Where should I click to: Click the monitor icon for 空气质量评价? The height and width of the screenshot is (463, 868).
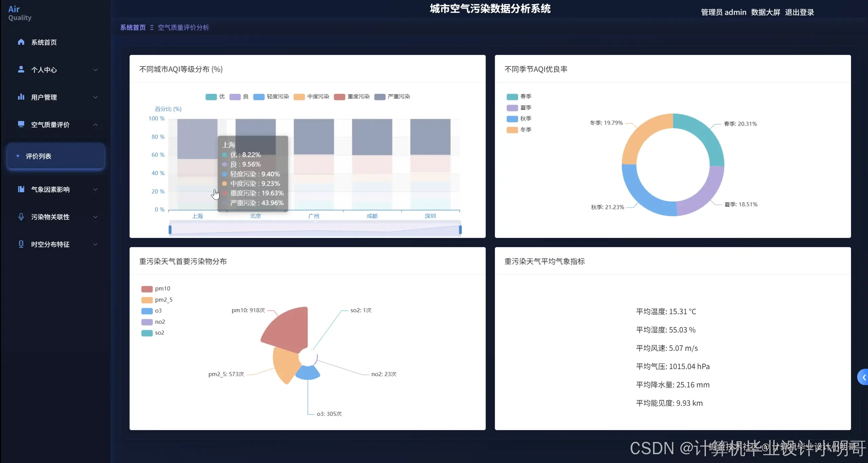(21, 124)
